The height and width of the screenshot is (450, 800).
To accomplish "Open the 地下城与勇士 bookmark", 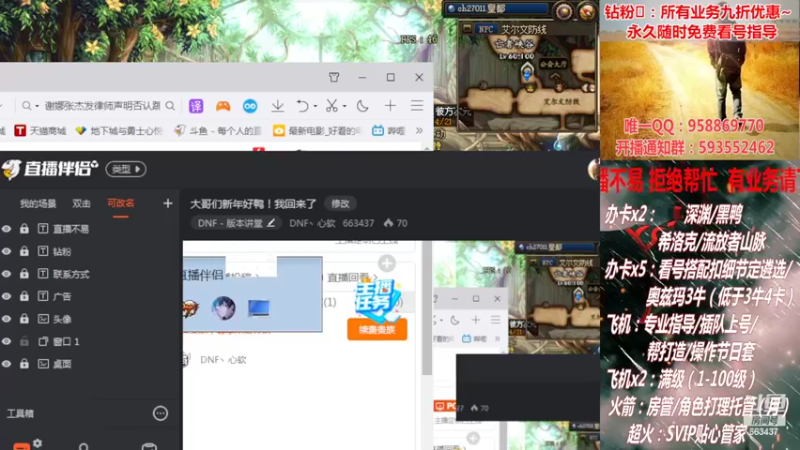I will pos(118,131).
